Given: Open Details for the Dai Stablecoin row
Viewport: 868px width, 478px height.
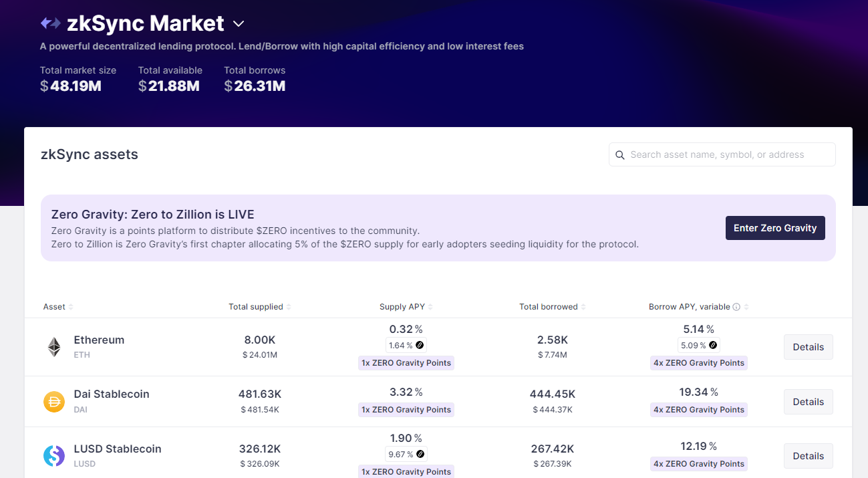Looking at the screenshot, I should tap(809, 402).
